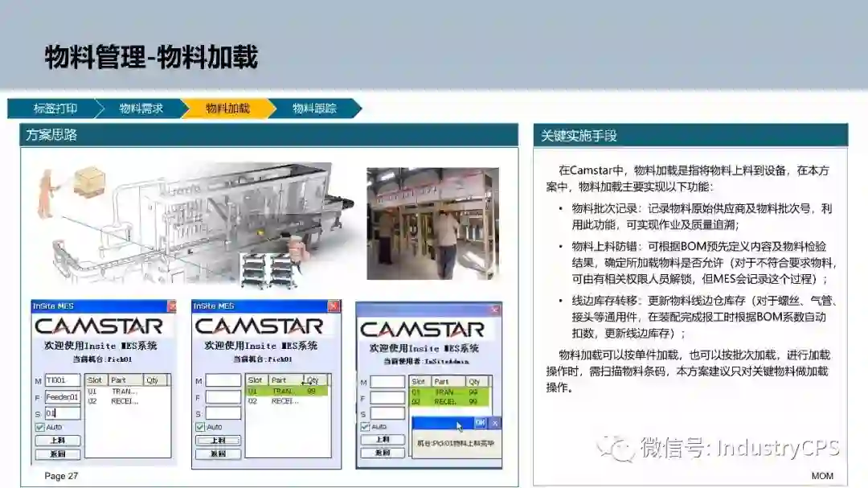Viewport: 868px width, 488px height.
Task: Click empty M field in right Camstar window
Action: pos(387,382)
